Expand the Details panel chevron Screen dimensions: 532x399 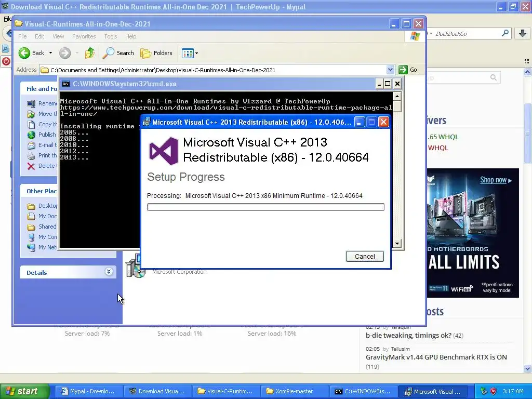coord(109,271)
